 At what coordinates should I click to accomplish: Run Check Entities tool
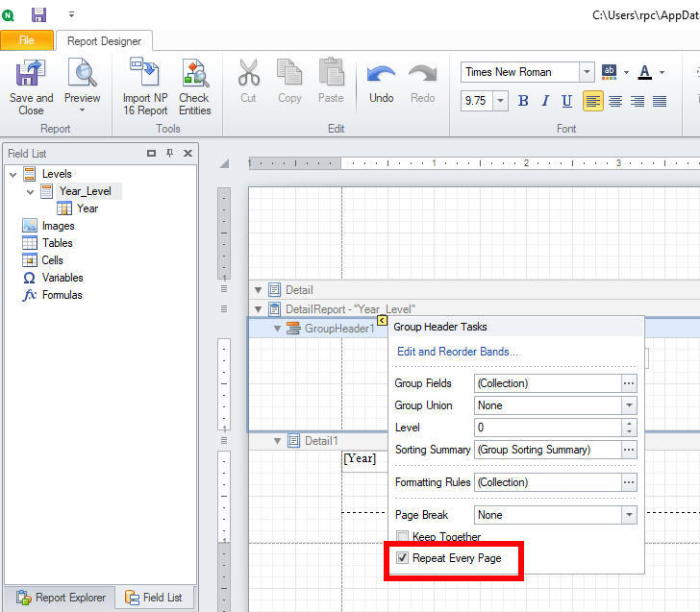coord(194,86)
